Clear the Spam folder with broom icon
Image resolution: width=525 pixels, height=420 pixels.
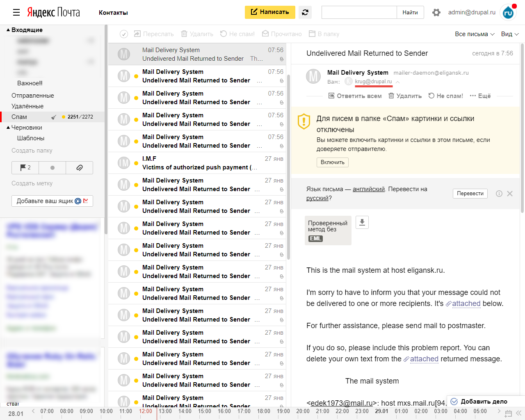[54, 117]
